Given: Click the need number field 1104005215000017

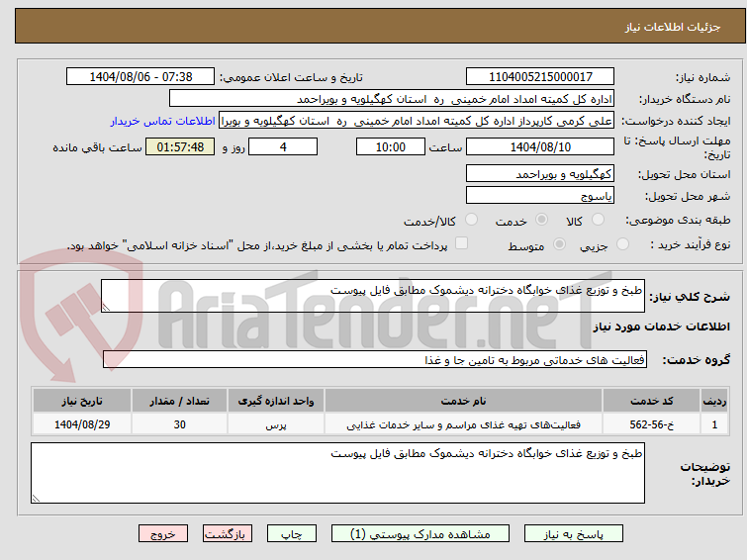Looking at the screenshot, I should [540, 77].
